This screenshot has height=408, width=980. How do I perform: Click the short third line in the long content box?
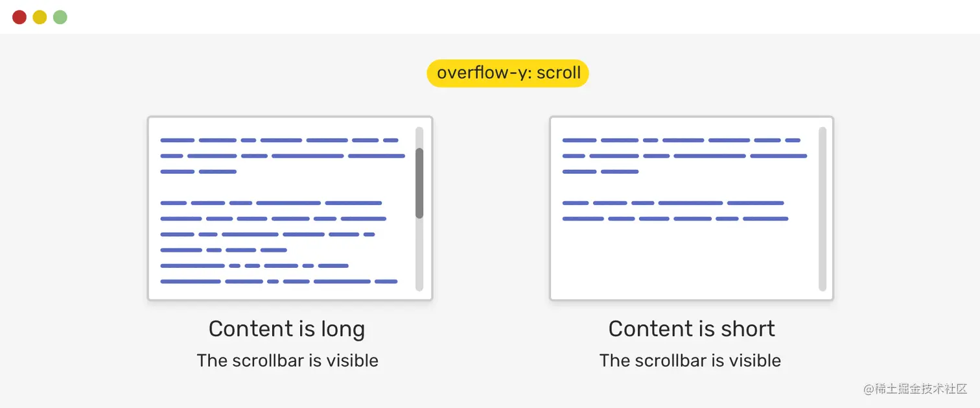click(198, 172)
